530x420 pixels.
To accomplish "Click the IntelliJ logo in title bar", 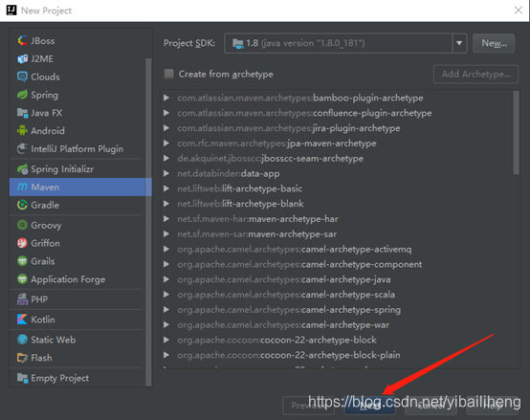I will [11, 11].
